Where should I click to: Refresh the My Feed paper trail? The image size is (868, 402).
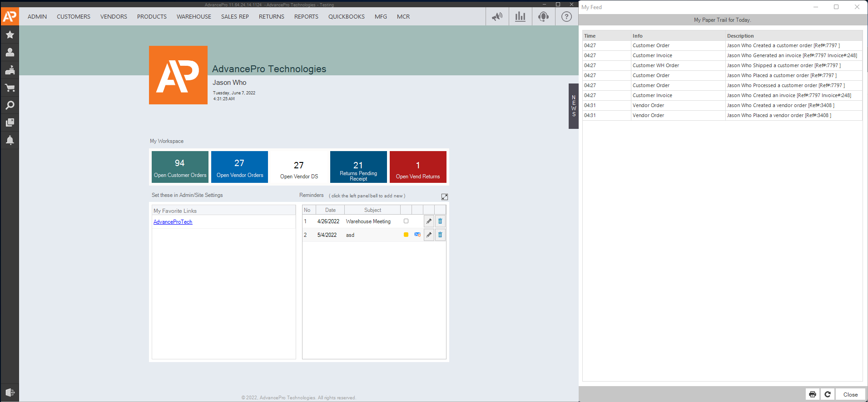(x=828, y=394)
